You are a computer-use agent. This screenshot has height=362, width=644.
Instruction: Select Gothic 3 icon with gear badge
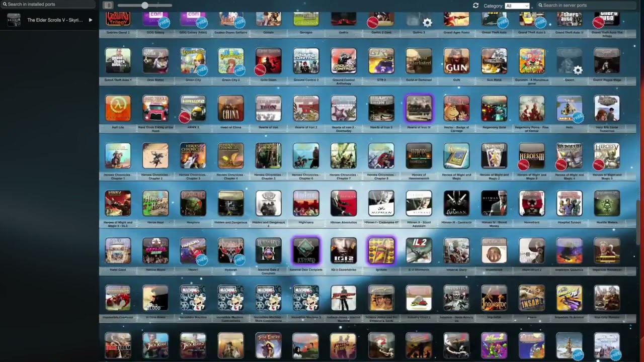pos(419,20)
